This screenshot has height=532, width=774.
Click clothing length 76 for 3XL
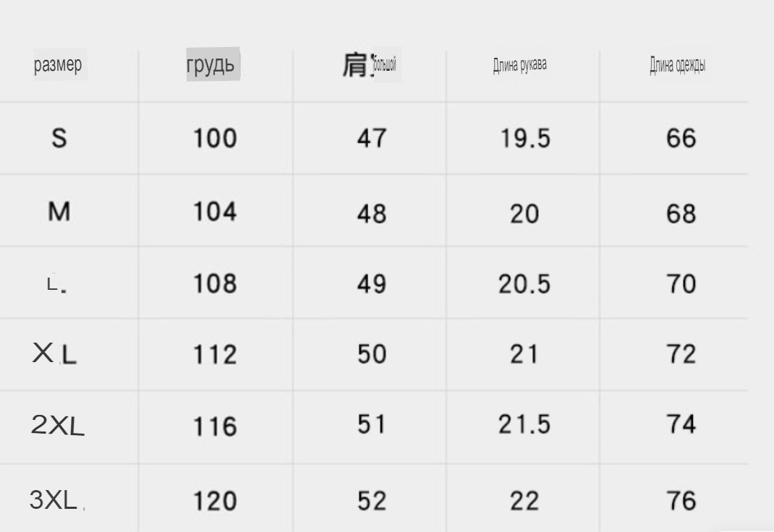point(681,500)
